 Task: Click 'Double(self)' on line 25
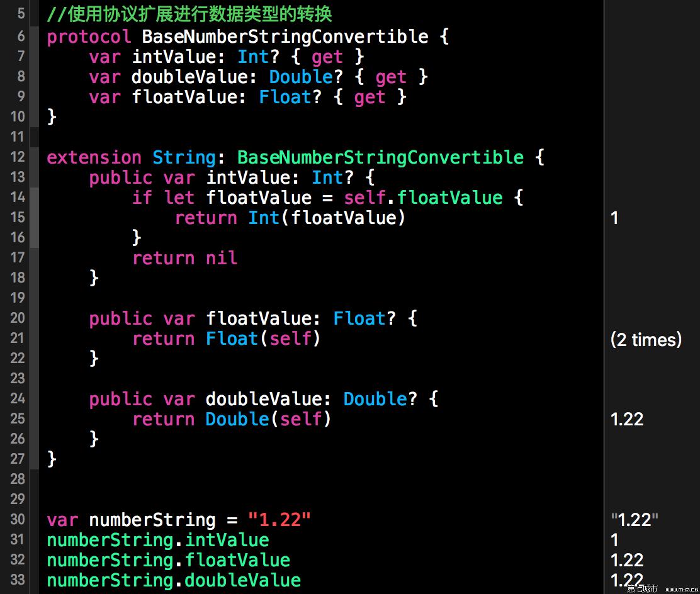tap(268, 419)
